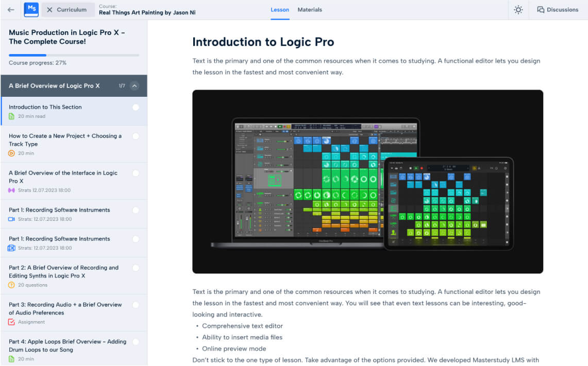Image resolution: width=588 pixels, height=366 pixels.
Task: Go back using the left arrow icon
Action: [x=11, y=10]
